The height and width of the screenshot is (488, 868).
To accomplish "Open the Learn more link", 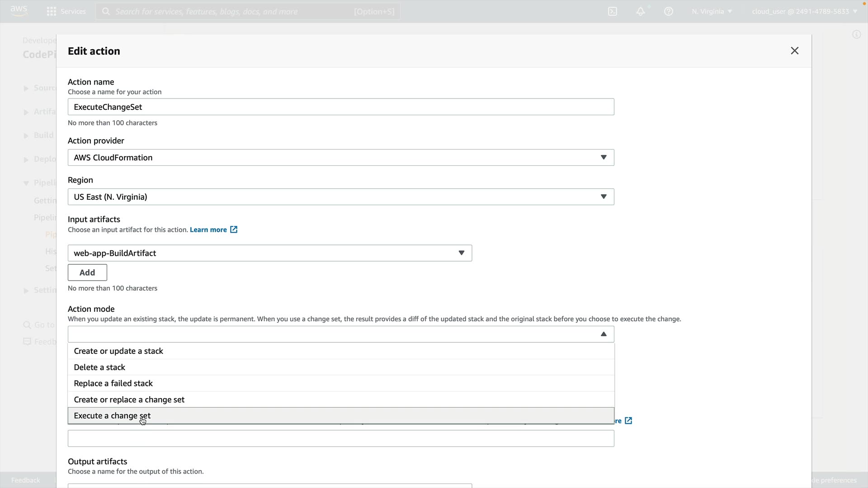I will 208,230.
